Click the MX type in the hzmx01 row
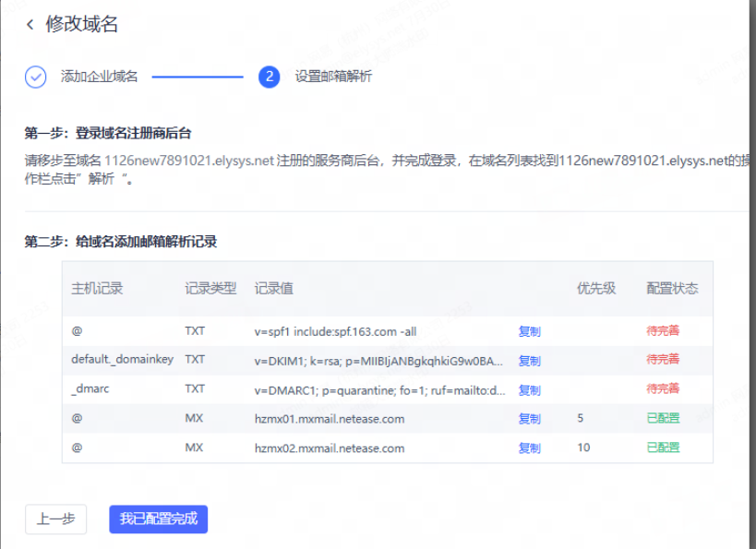This screenshot has width=756, height=549. point(194,418)
